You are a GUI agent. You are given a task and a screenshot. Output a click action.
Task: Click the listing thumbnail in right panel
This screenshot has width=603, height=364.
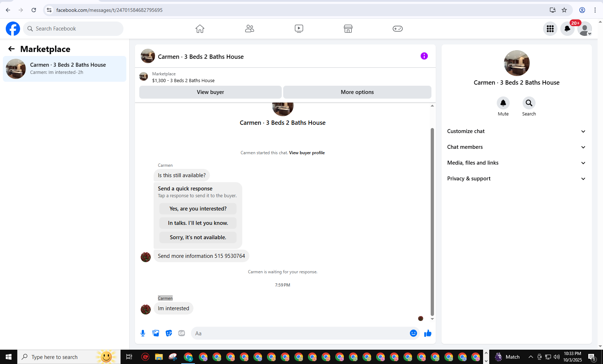517,63
